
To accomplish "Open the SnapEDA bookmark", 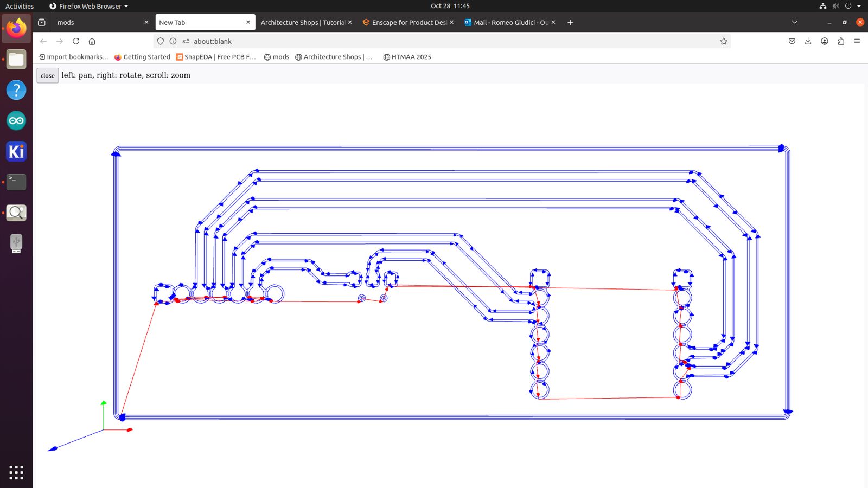I will 215,57.
